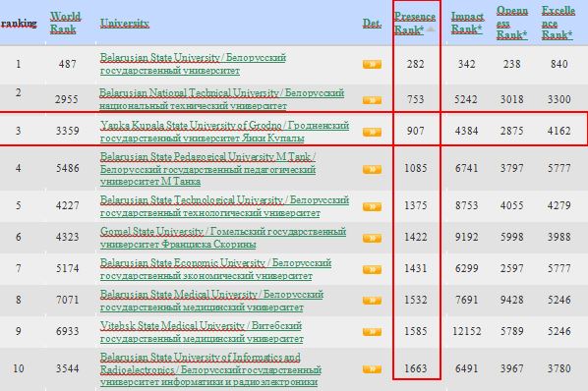
Task: Sort by University column header
Action: [x=125, y=24]
